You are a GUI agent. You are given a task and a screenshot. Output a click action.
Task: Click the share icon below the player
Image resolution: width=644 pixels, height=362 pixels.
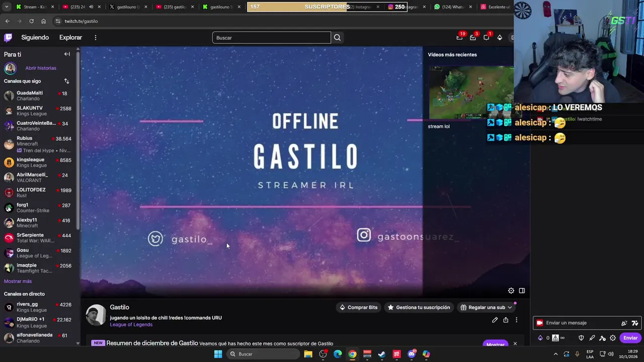tap(506, 320)
